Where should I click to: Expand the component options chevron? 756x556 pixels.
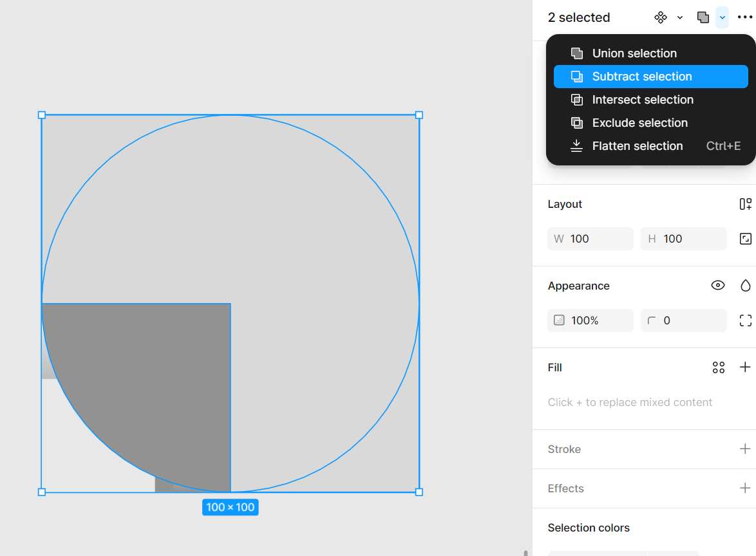coord(680,17)
